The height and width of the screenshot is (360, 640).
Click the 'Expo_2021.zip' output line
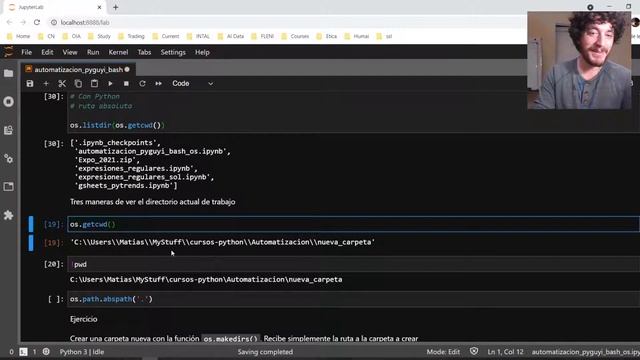tap(107, 160)
